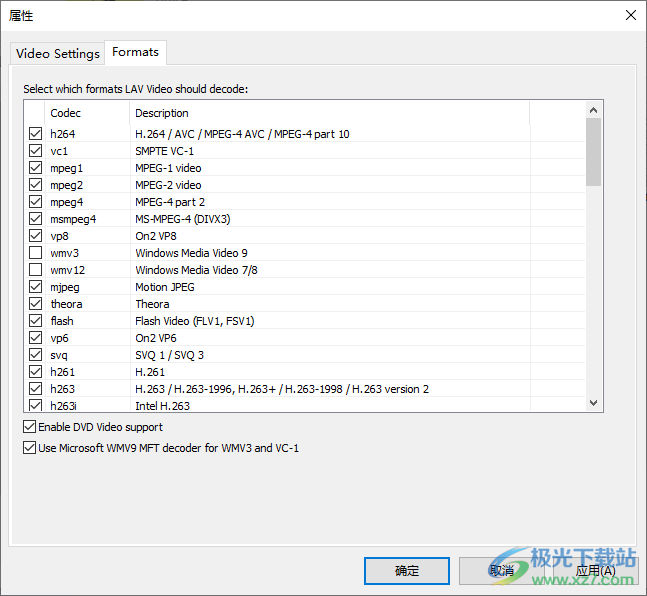Uncheck the flash codec checkbox
The image size is (647, 596).
pos(35,321)
